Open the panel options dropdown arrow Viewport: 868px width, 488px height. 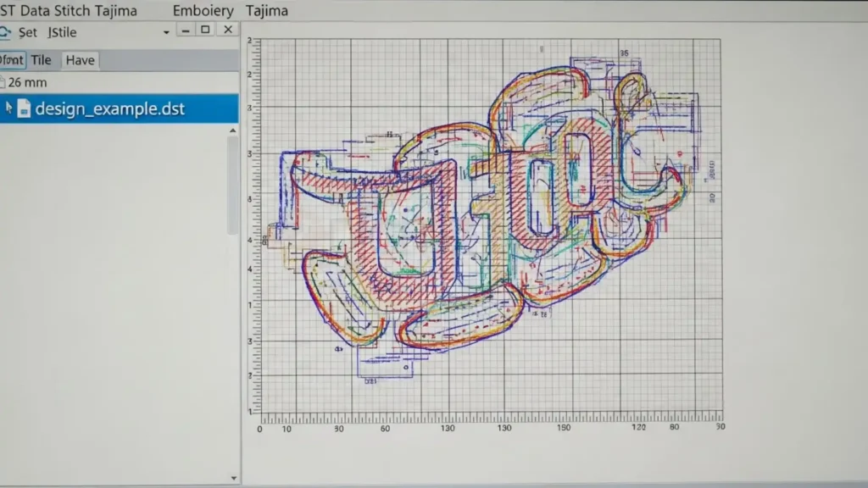click(166, 32)
